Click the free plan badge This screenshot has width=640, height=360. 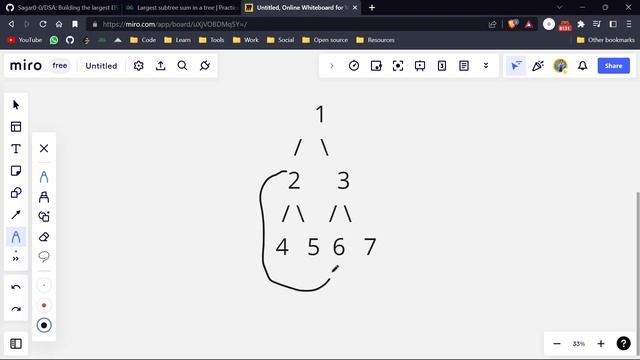coord(60,65)
